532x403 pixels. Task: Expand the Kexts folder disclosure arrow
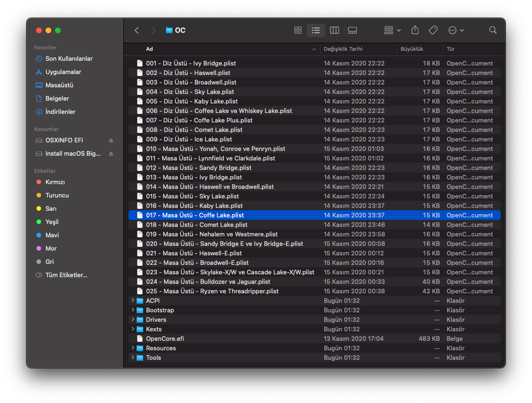pos(132,329)
